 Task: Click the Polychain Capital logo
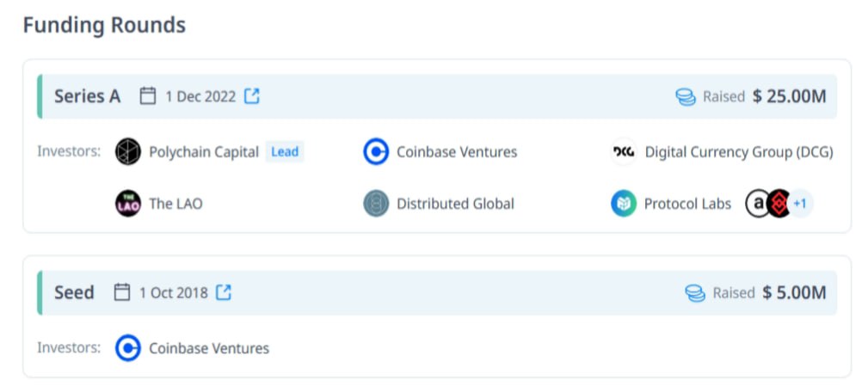(x=128, y=152)
